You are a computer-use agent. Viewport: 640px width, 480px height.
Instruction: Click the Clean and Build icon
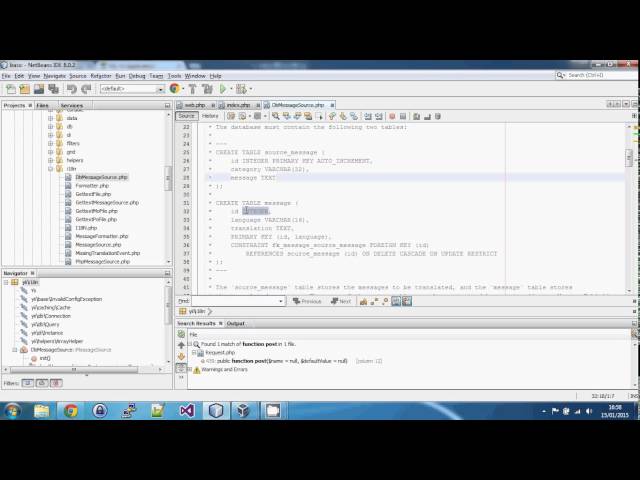click(x=207, y=89)
